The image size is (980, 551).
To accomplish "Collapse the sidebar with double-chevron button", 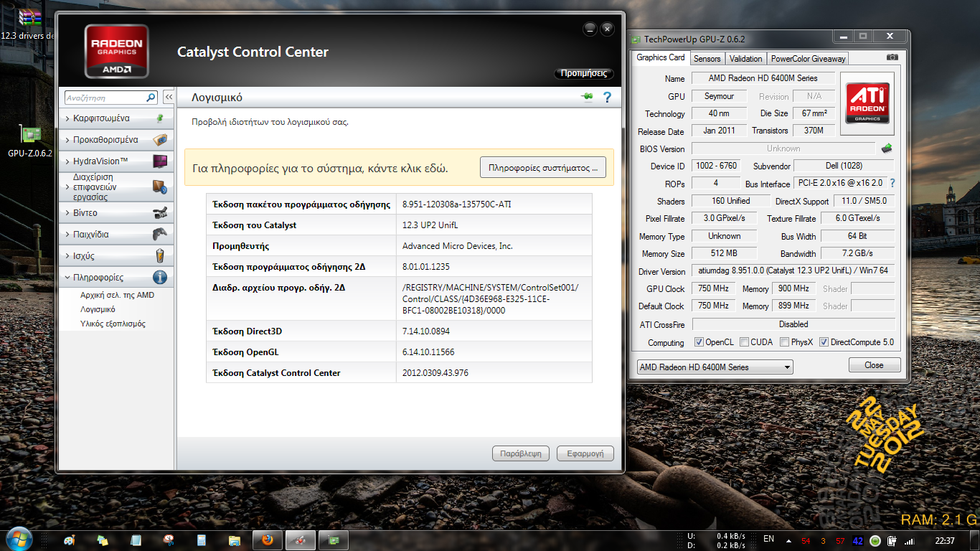I will pos(169,98).
